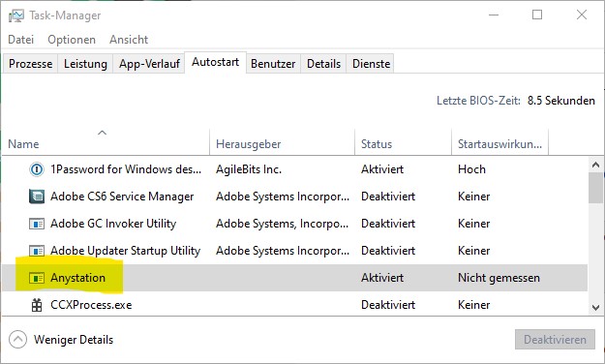Click the Letzte BIOS-Zeit label

478,101
